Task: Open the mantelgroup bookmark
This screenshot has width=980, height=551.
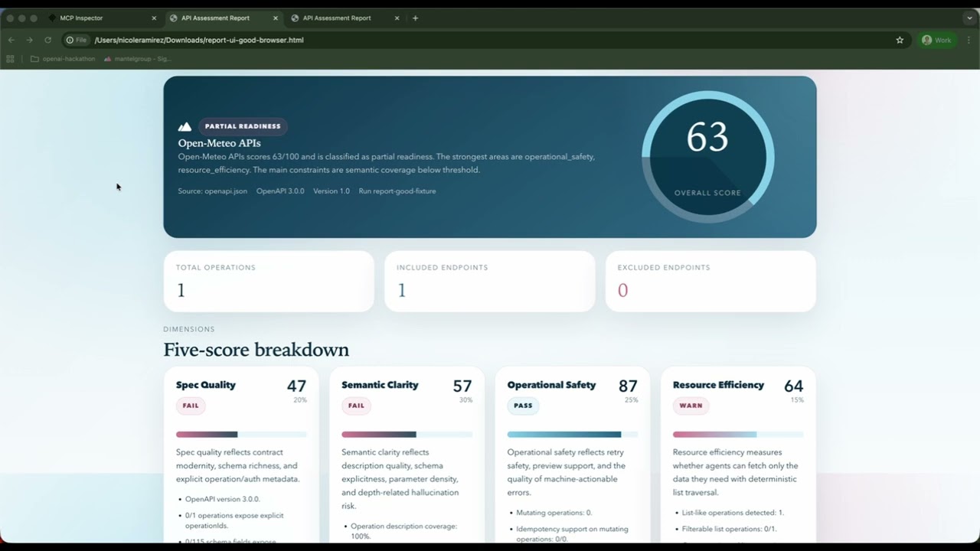Action: point(138,59)
